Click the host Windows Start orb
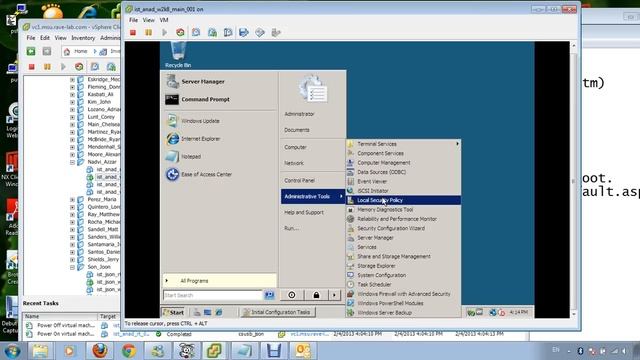 [12, 351]
